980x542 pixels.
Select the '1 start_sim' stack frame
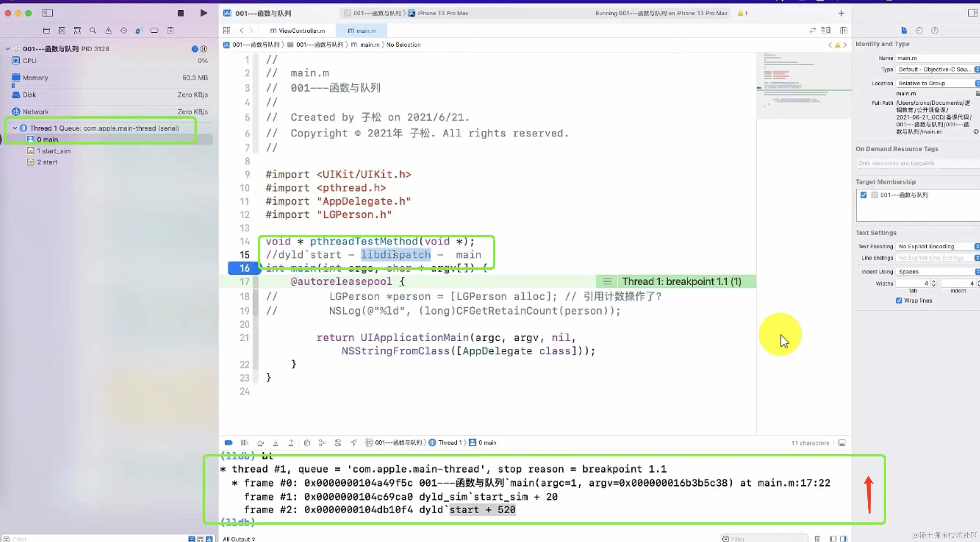click(53, 151)
